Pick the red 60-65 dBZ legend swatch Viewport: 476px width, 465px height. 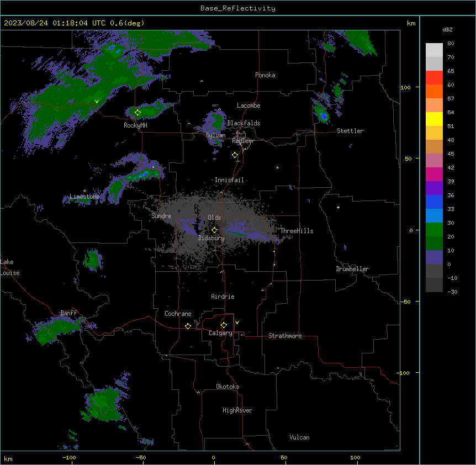pyautogui.click(x=434, y=77)
